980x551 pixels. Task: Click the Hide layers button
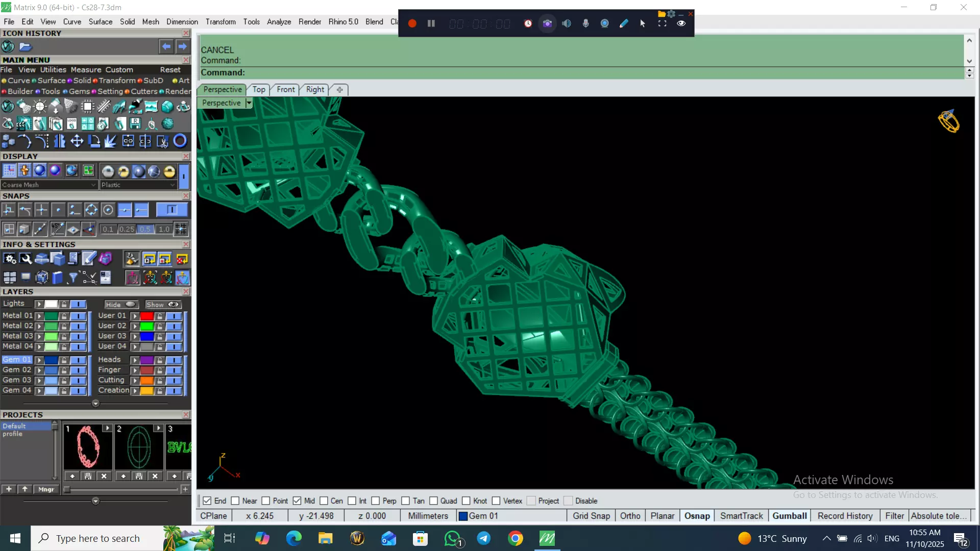[x=121, y=305]
